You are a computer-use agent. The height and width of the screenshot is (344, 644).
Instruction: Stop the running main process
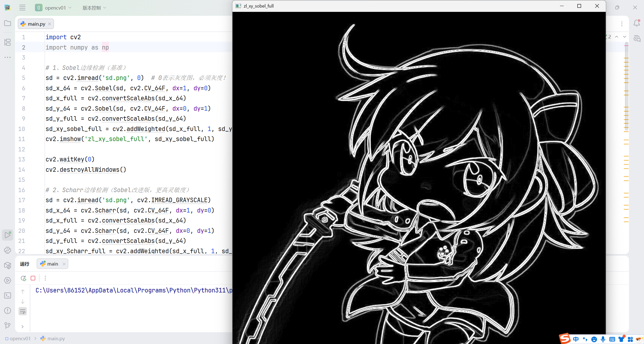pos(33,278)
